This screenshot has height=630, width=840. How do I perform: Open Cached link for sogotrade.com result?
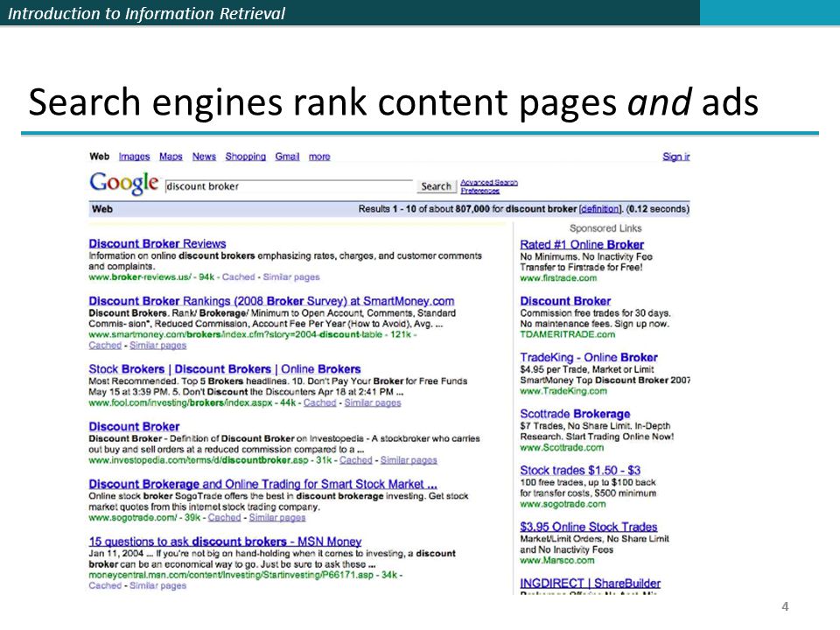click(x=225, y=517)
